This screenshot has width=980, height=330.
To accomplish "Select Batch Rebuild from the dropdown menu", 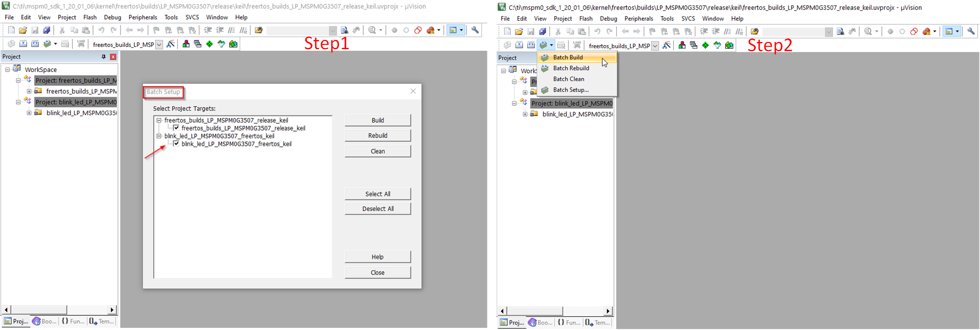I will click(x=571, y=68).
